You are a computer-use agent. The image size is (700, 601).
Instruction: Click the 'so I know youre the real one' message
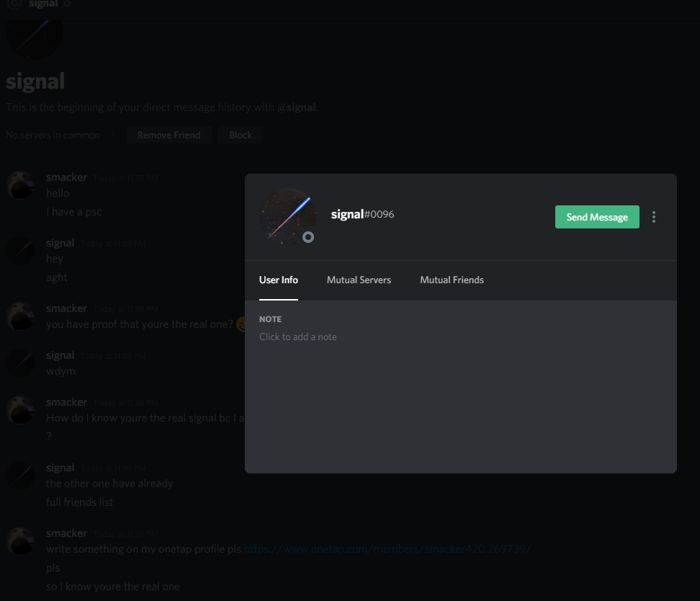[x=113, y=587]
